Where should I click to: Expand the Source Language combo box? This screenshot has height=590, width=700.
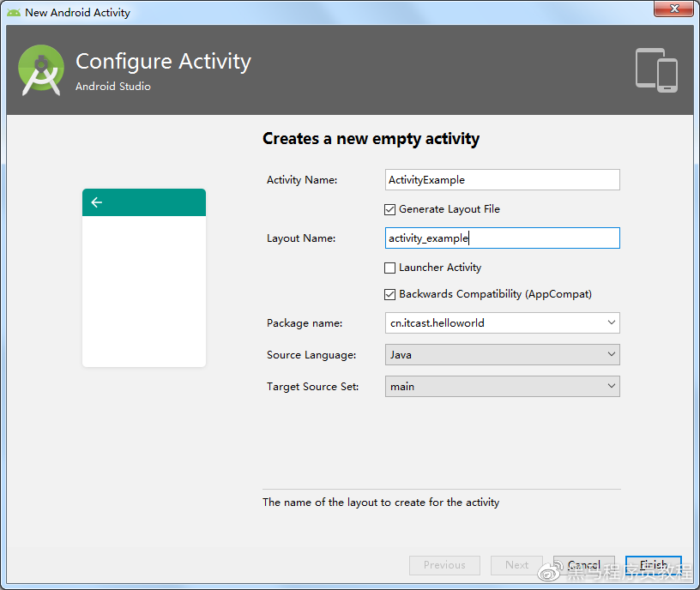(x=502, y=354)
